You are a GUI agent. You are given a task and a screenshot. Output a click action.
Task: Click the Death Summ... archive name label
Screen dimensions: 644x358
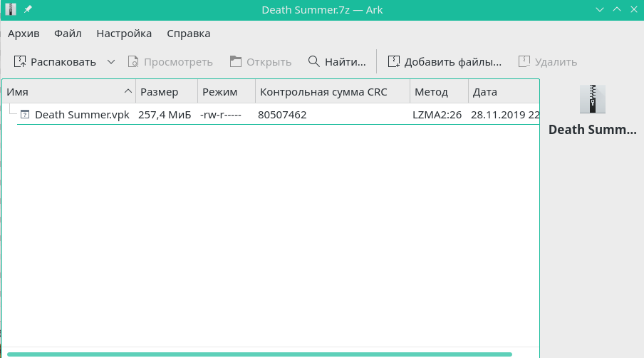click(592, 130)
